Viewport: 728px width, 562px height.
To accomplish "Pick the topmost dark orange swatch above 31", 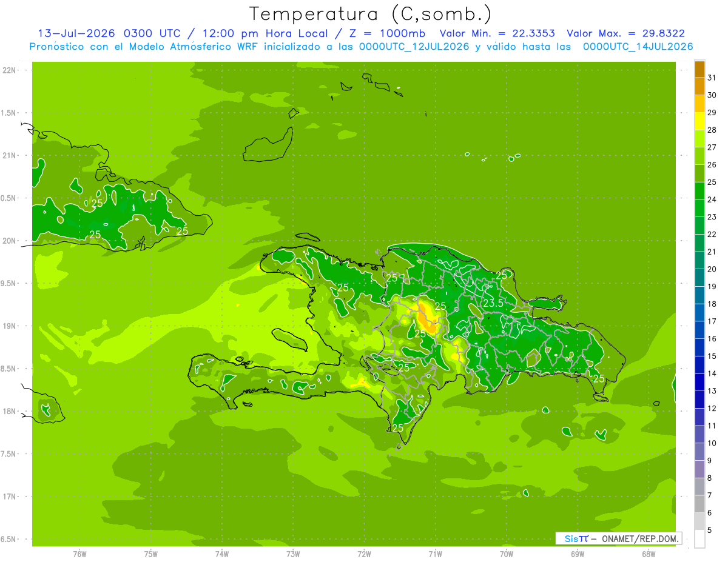I will tap(699, 69).
